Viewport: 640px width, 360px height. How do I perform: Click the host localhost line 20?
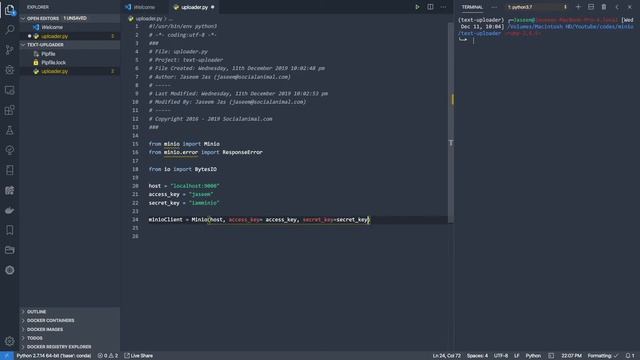(x=184, y=186)
